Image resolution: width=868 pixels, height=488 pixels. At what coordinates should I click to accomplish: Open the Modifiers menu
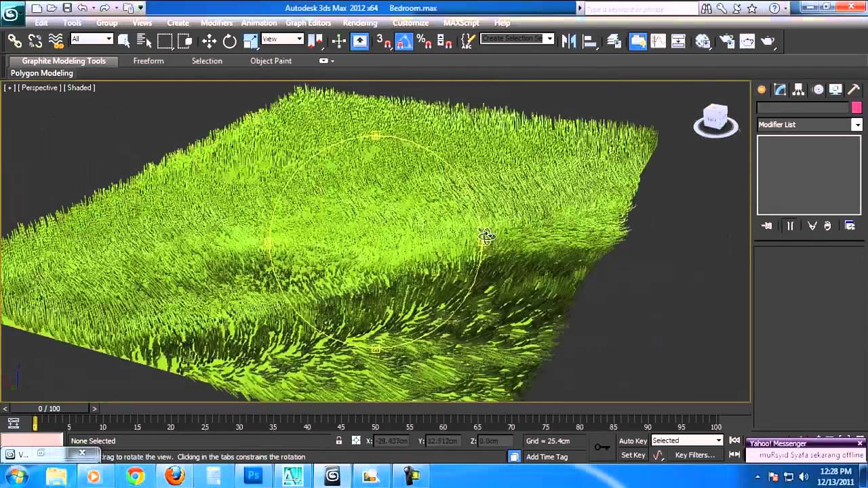point(216,23)
